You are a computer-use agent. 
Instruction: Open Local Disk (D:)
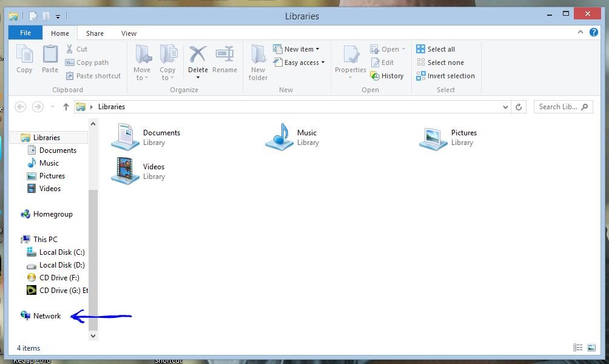[x=56, y=265]
